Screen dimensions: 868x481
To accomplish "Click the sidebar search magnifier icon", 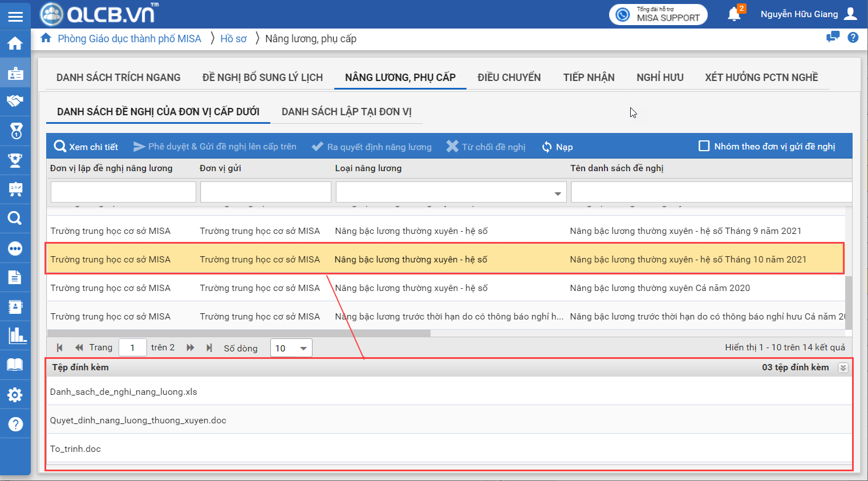I will [x=15, y=218].
